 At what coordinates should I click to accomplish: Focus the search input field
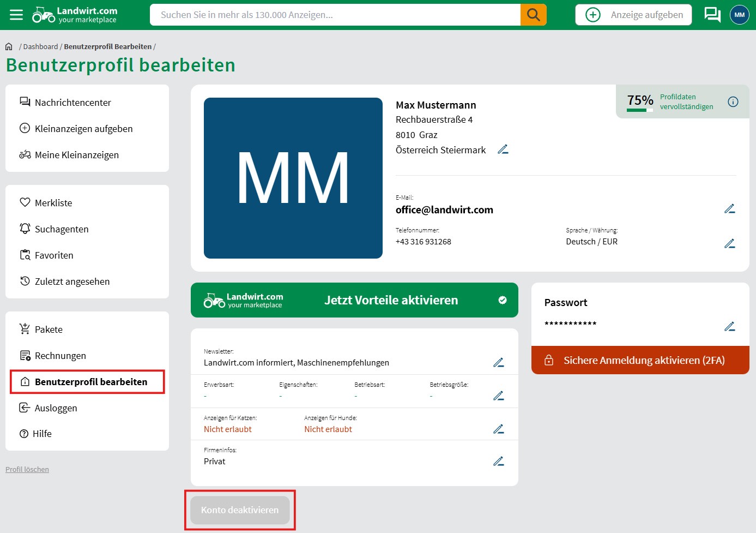pyautogui.click(x=335, y=15)
